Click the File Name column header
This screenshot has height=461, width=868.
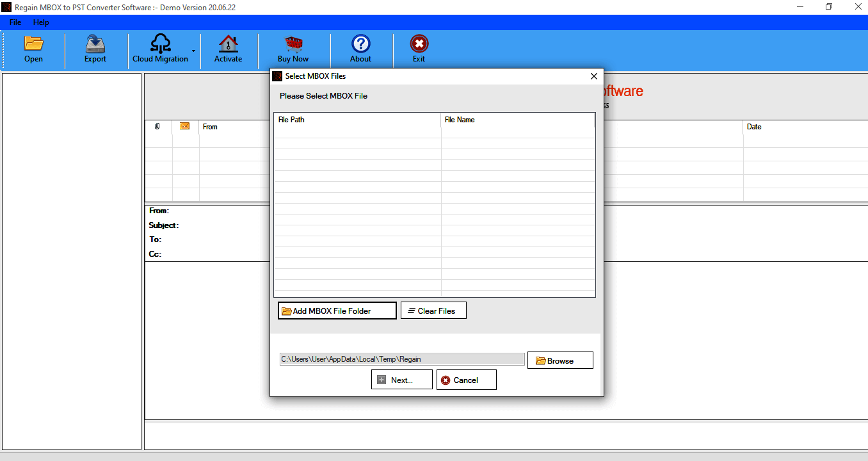518,120
